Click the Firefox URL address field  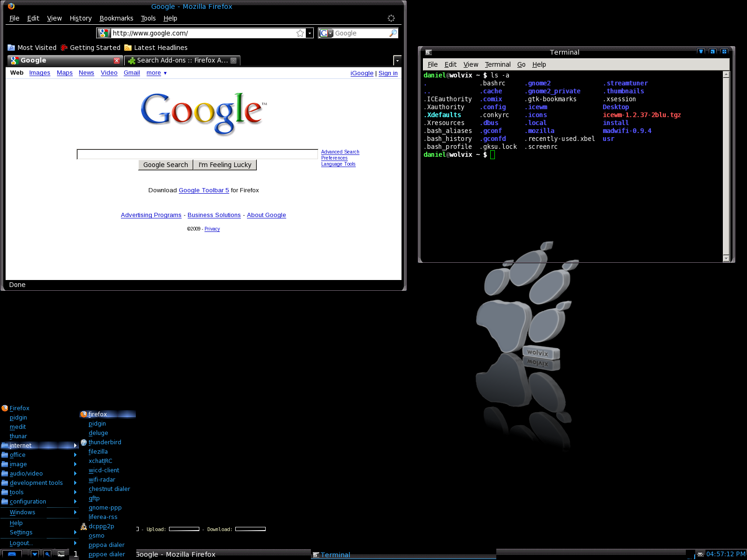point(204,33)
